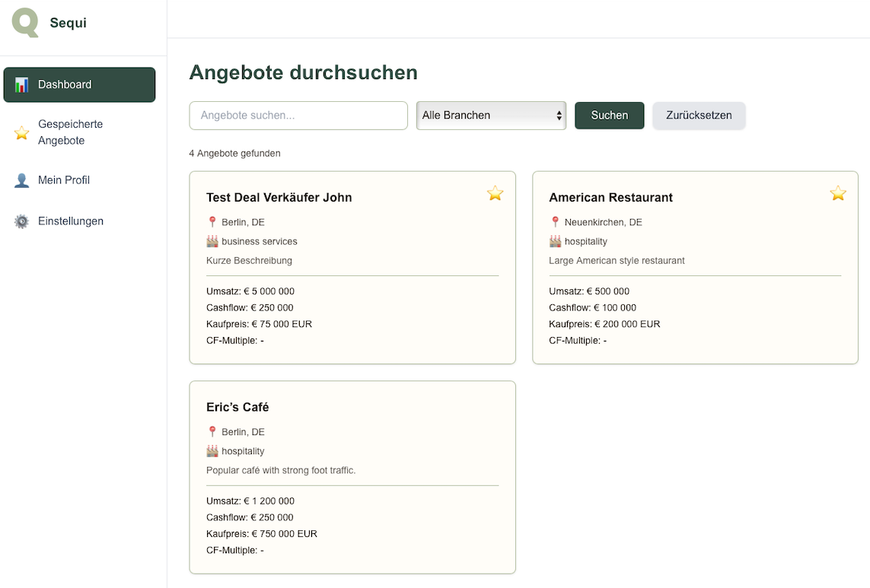Click the location pin on Test Deal card

click(x=212, y=222)
